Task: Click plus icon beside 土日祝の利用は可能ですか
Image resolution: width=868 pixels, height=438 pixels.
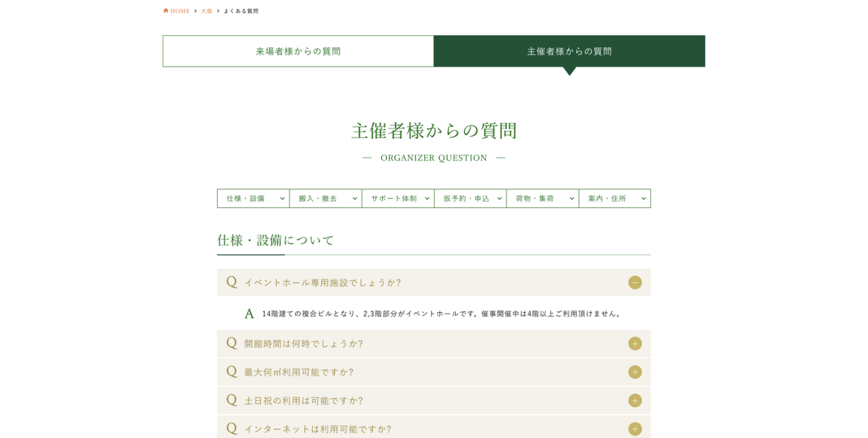Action: [634, 400]
